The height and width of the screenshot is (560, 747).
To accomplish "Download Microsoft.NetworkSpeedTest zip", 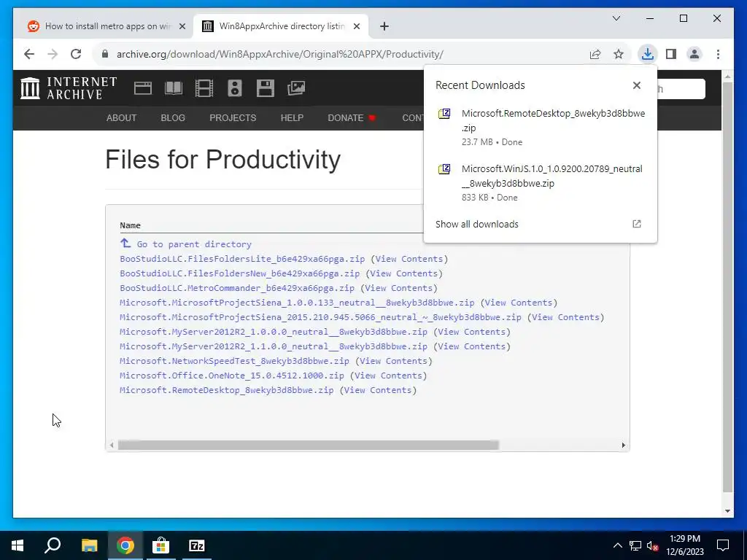I will (234, 361).
